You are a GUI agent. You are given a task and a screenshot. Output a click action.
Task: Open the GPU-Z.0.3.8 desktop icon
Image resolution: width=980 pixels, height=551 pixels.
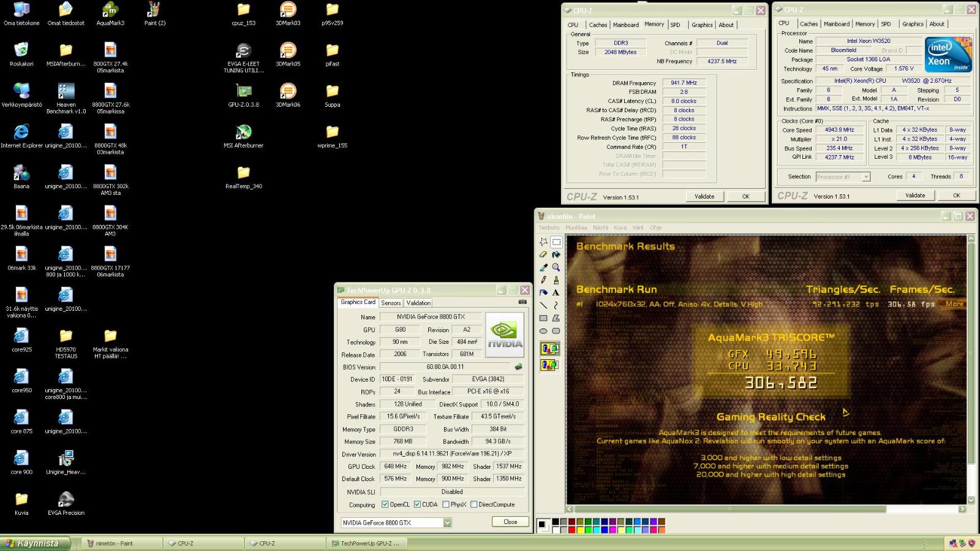tap(244, 96)
